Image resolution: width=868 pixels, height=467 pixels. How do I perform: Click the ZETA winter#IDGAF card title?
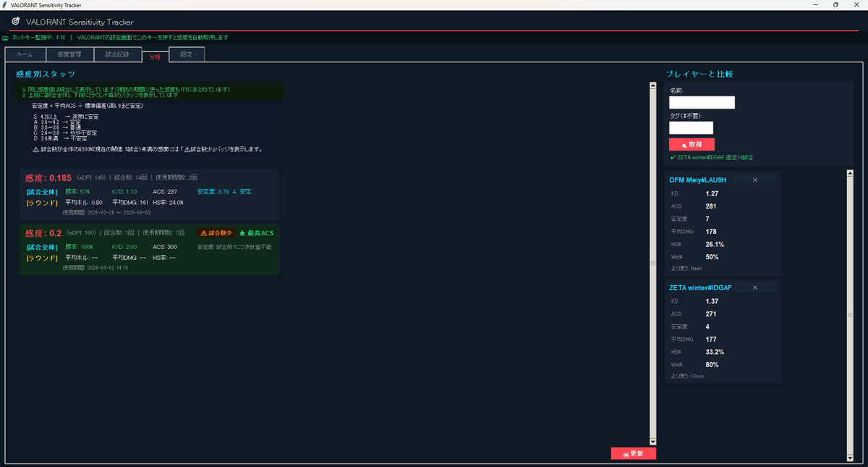(x=701, y=287)
